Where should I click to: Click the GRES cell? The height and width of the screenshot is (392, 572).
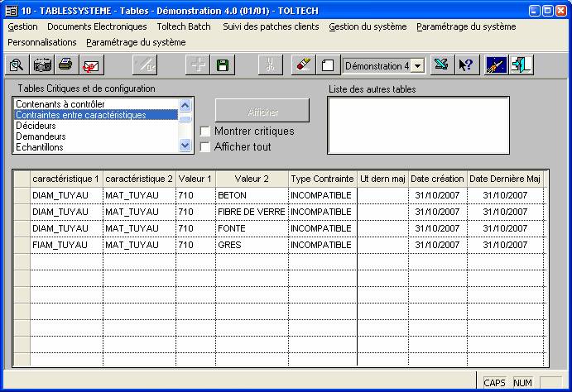[252, 245]
